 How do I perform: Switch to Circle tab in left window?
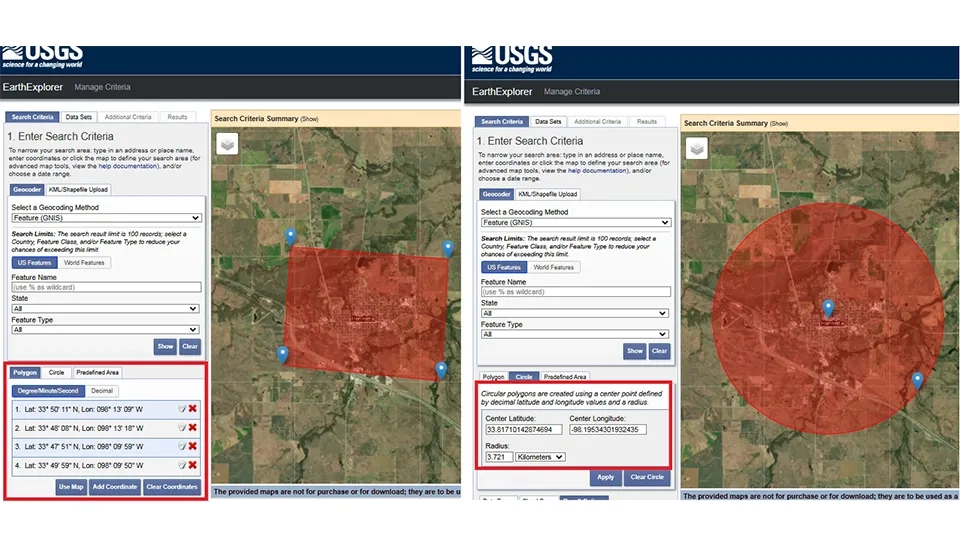click(x=56, y=372)
